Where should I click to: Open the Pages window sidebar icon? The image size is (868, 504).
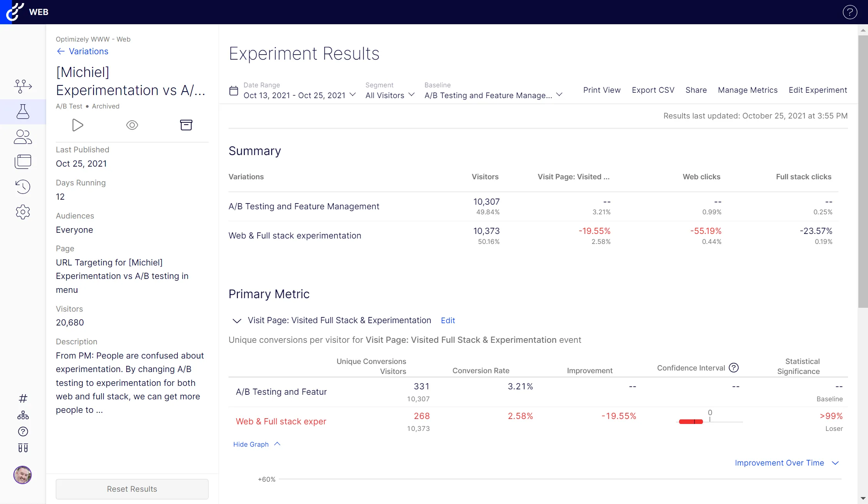pos(23,162)
